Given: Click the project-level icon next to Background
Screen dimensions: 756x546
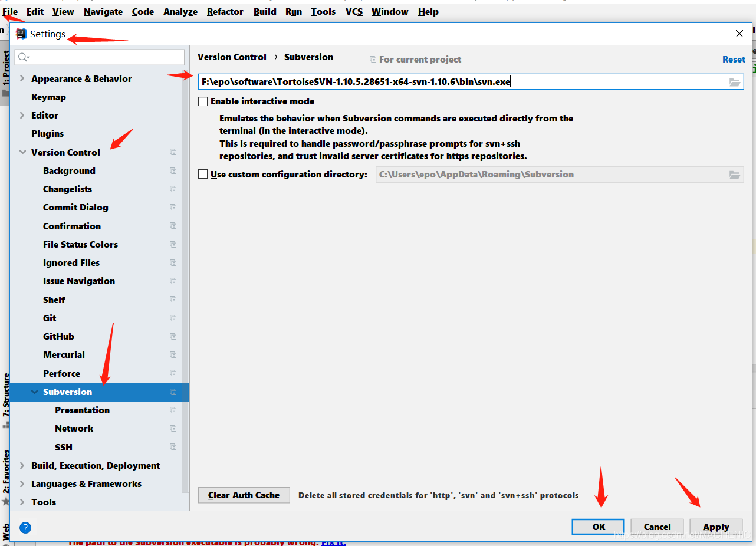Looking at the screenshot, I should click(x=173, y=171).
